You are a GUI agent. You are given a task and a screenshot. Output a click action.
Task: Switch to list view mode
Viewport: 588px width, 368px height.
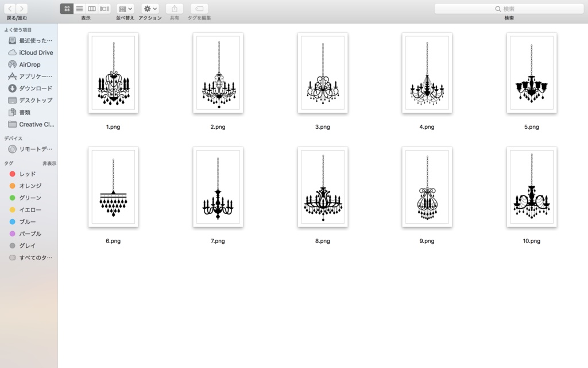(79, 9)
